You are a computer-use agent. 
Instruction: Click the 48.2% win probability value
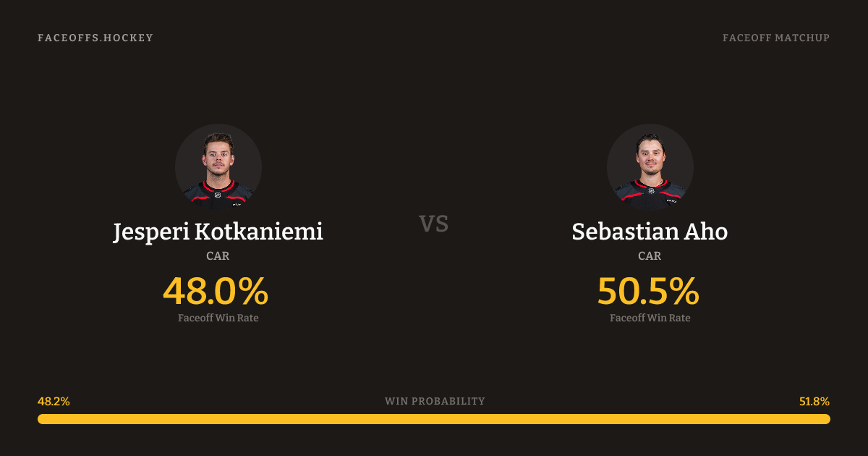54,402
